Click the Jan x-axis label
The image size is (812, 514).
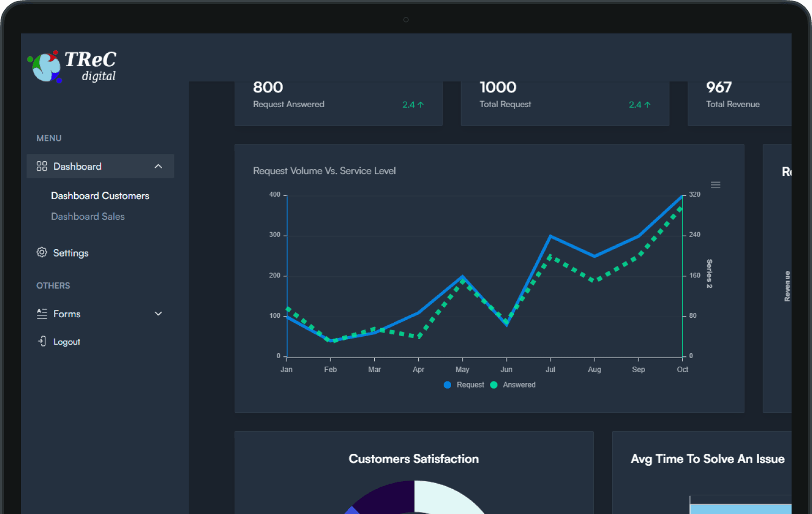click(287, 370)
